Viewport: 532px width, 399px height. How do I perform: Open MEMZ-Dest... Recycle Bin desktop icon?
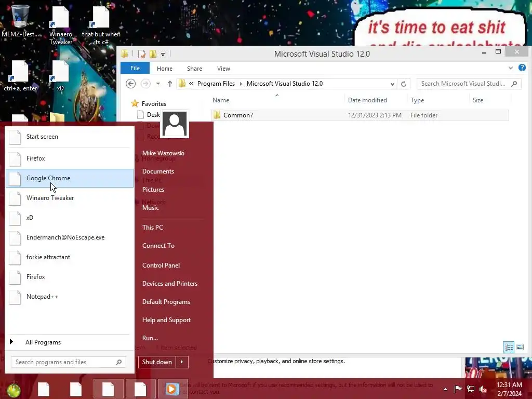[x=20, y=21]
